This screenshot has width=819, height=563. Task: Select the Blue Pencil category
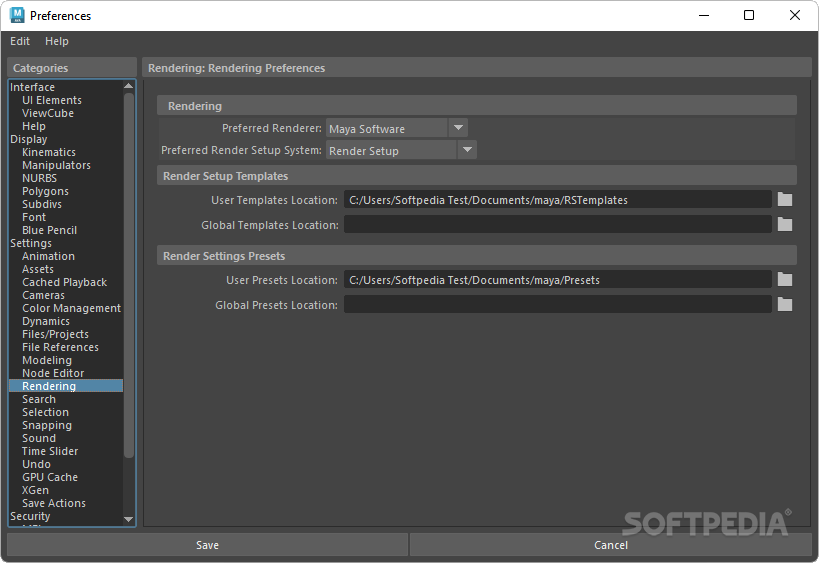(x=49, y=230)
